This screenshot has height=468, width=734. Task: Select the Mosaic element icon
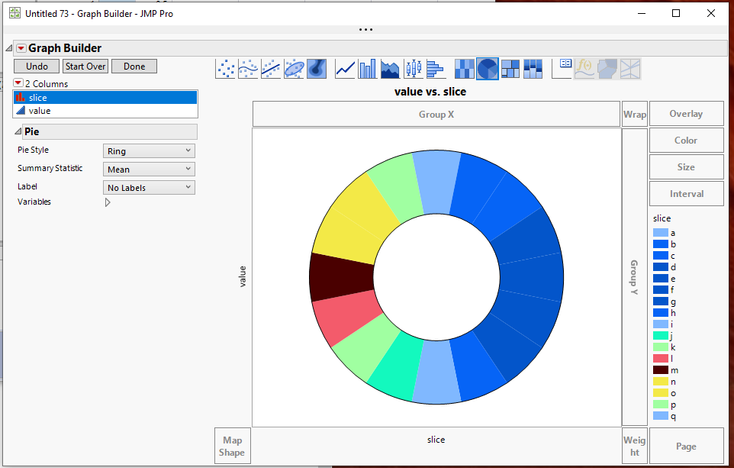(533, 69)
